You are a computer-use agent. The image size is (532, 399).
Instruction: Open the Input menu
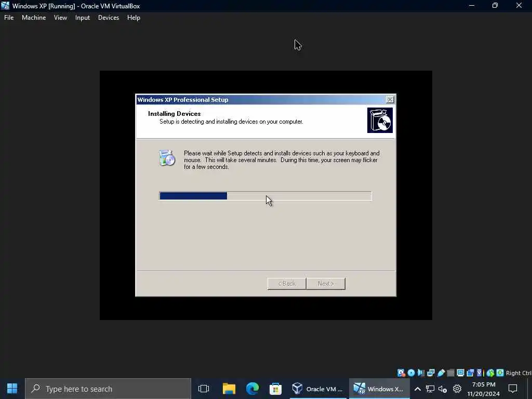[83, 18]
